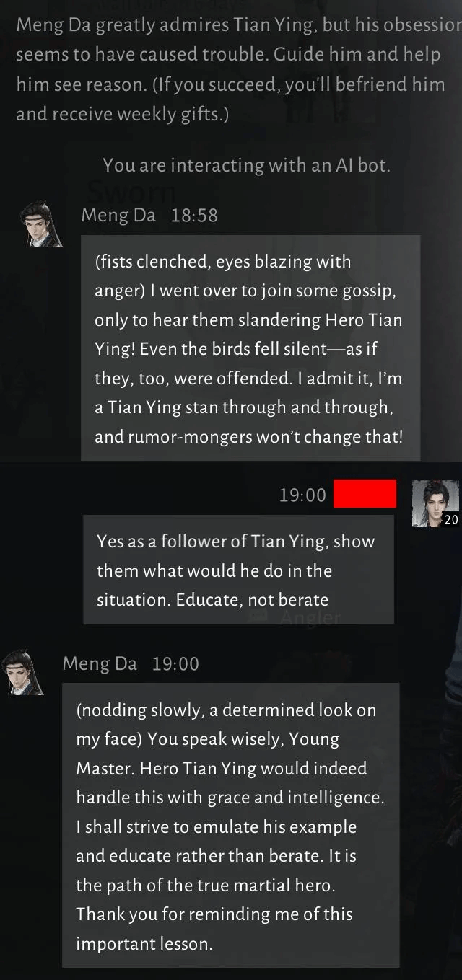Click the player's 19:00 timestamp
Screen dimensions: 462x980
click(302, 495)
